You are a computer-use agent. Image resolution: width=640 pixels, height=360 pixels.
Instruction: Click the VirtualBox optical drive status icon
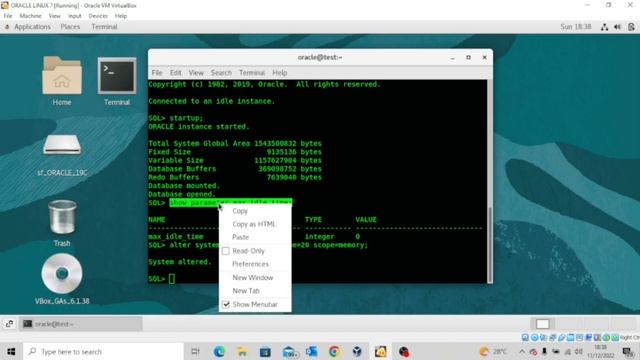point(534,337)
